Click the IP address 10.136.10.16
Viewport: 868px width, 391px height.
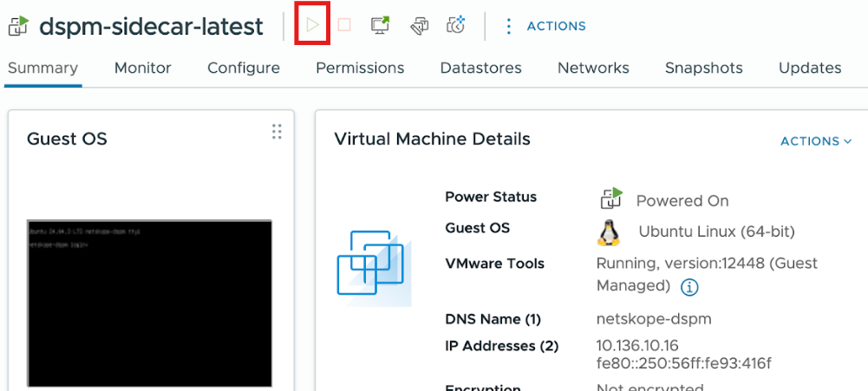(637, 346)
